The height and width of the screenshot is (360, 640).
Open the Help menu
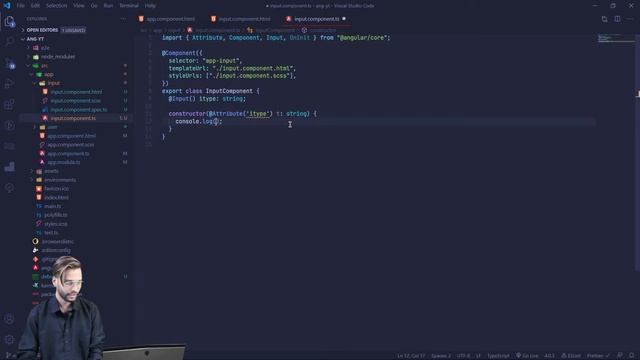pos(150,6)
